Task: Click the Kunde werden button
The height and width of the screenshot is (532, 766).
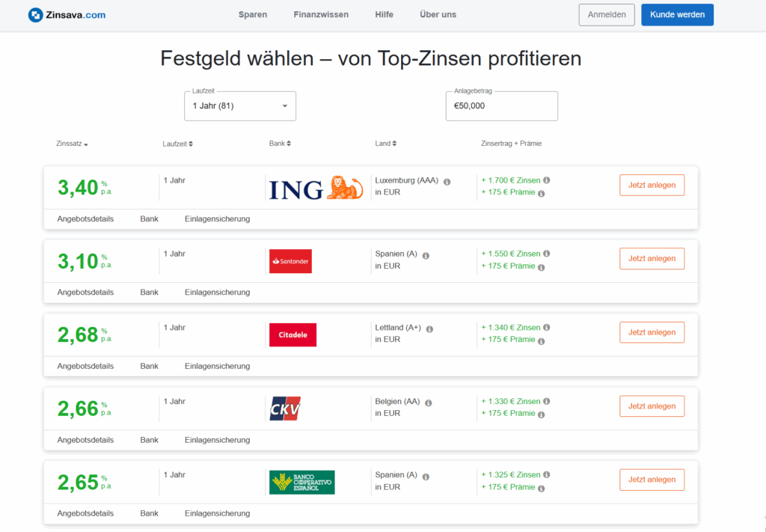Action: pos(677,14)
